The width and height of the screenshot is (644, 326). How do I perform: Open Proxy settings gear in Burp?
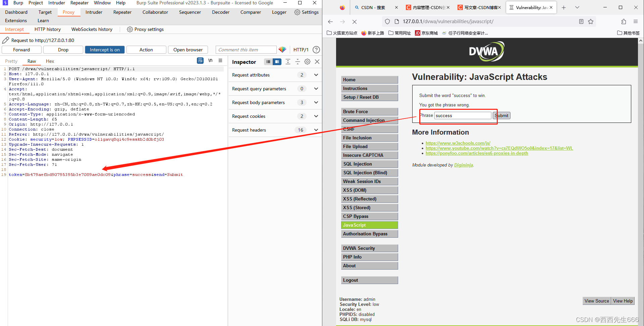(130, 29)
